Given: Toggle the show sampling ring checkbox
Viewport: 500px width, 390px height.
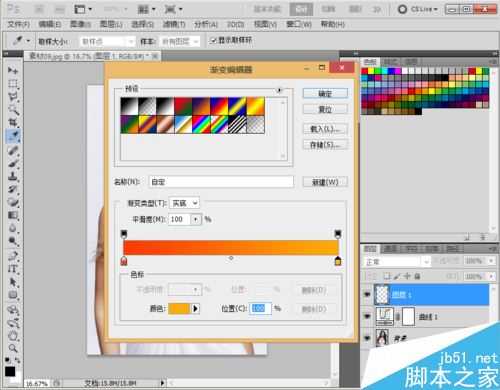Looking at the screenshot, I should pyautogui.click(x=212, y=41).
